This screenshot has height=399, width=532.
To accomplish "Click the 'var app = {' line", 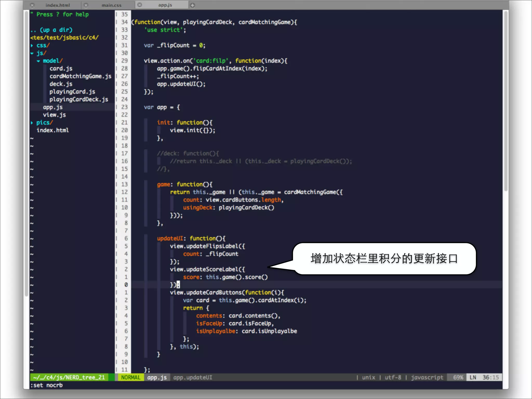I will pos(162,107).
